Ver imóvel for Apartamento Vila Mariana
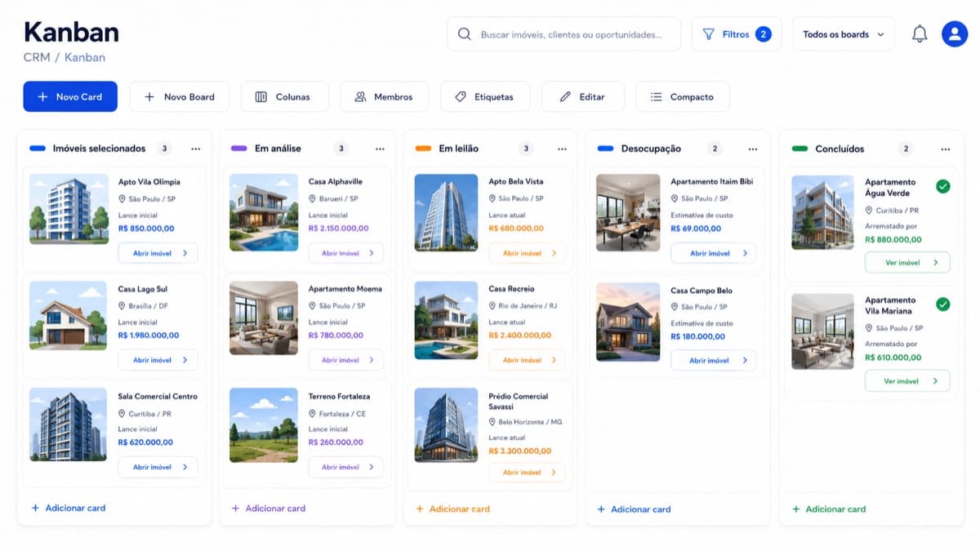 pos(907,381)
